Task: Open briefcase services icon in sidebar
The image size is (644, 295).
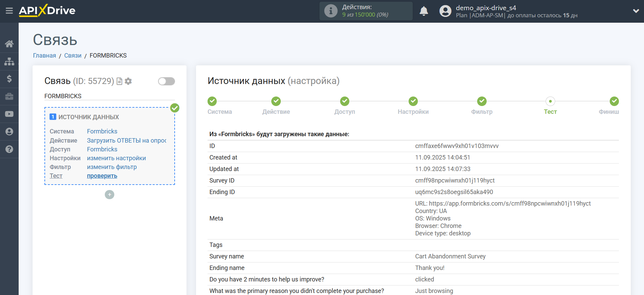Action: point(9,97)
